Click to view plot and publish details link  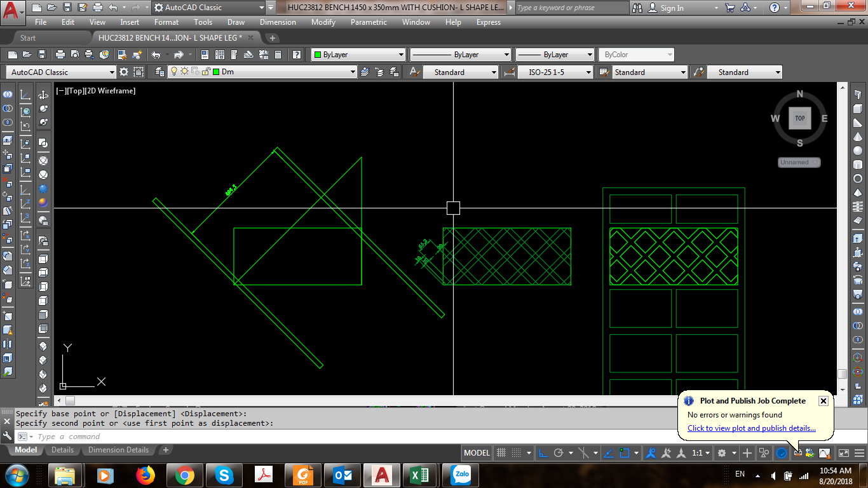pyautogui.click(x=752, y=428)
